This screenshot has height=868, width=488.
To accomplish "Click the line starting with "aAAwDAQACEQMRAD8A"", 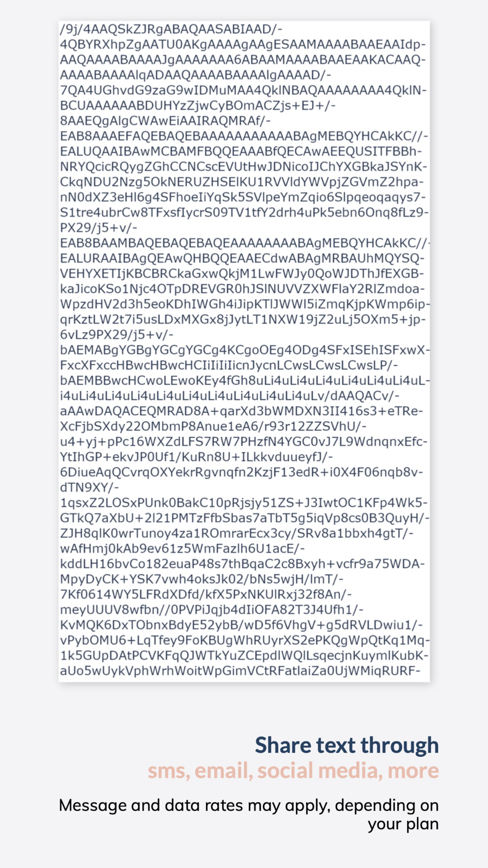I will 242,411.
